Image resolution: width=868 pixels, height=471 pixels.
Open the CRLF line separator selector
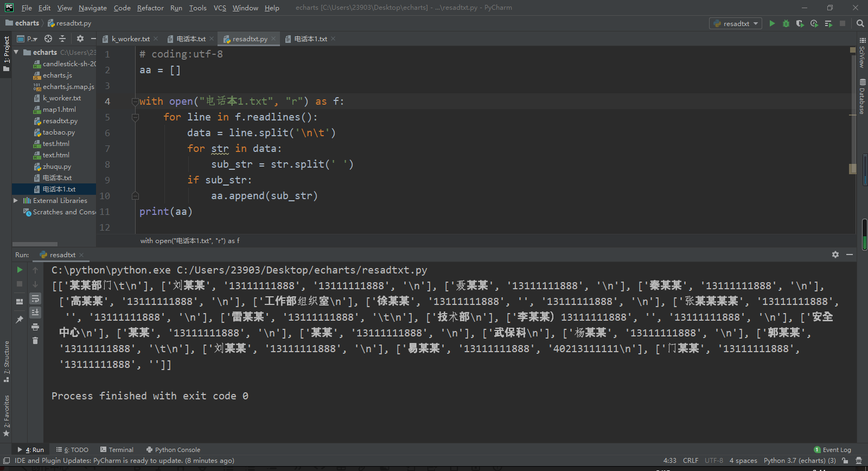tap(691, 461)
